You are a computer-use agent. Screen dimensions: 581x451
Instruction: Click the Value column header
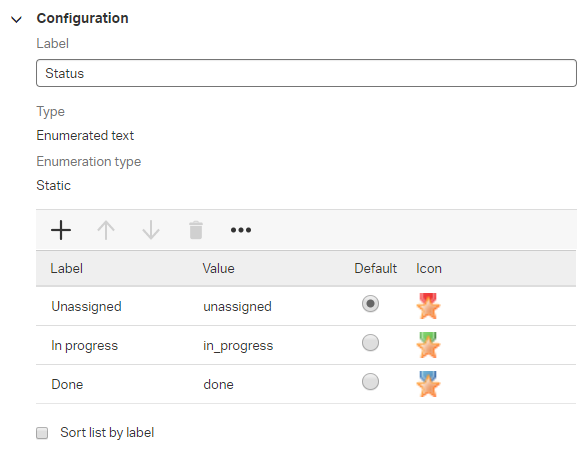coord(218,268)
